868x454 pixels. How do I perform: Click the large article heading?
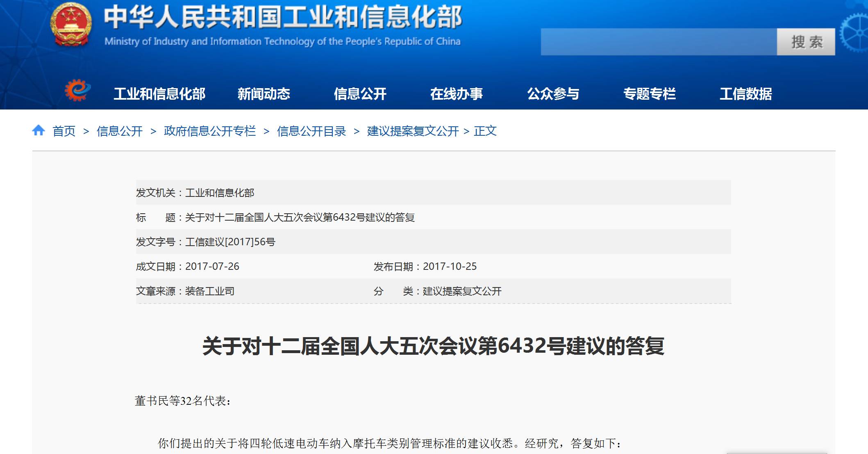(x=433, y=345)
